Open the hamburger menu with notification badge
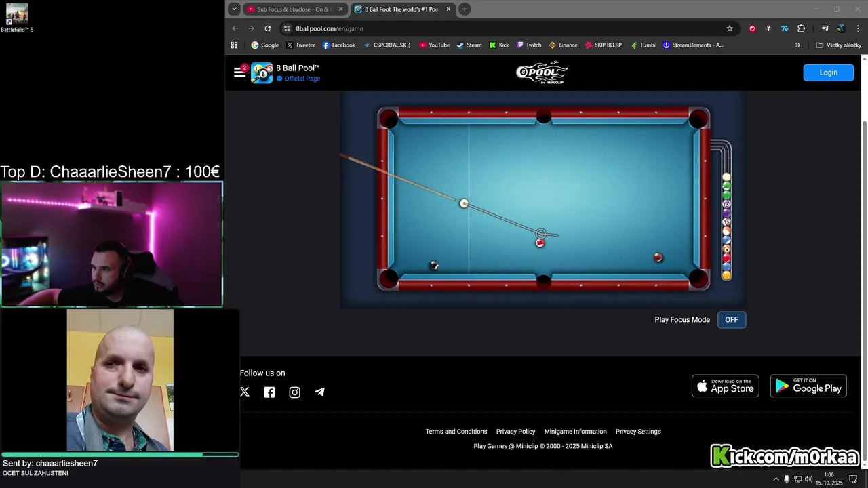Viewport: 868px width, 488px height. (x=239, y=72)
